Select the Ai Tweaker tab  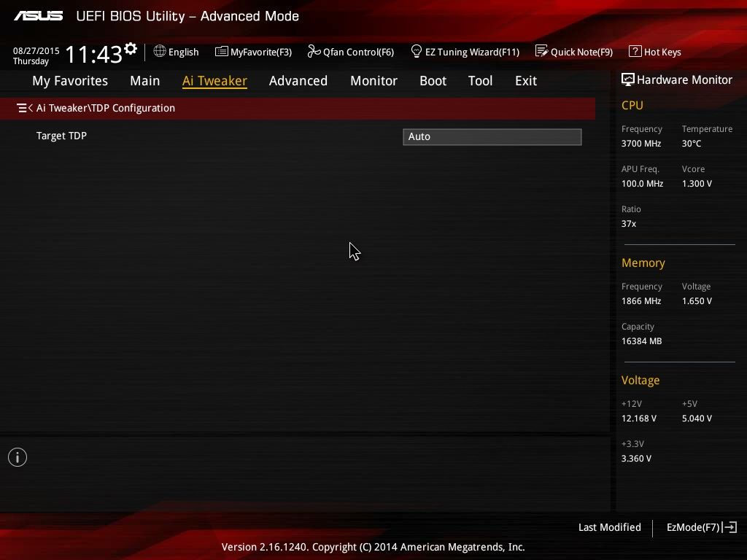[214, 81]
